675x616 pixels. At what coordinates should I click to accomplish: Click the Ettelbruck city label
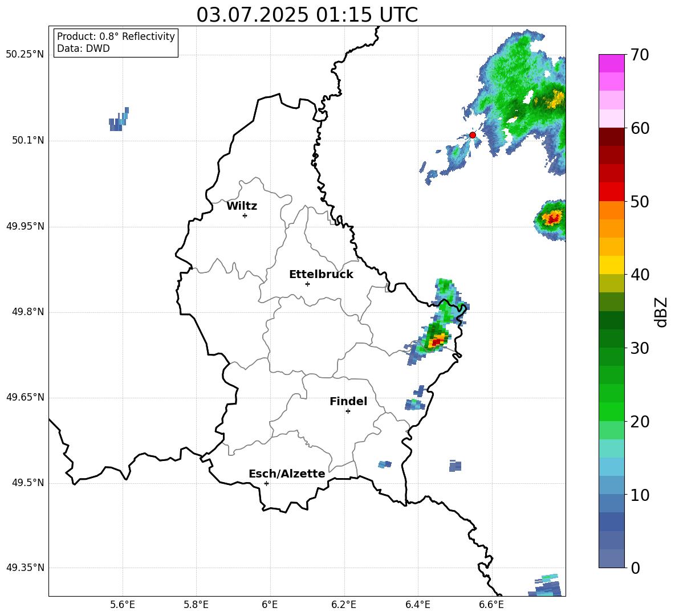coord(321,275)
